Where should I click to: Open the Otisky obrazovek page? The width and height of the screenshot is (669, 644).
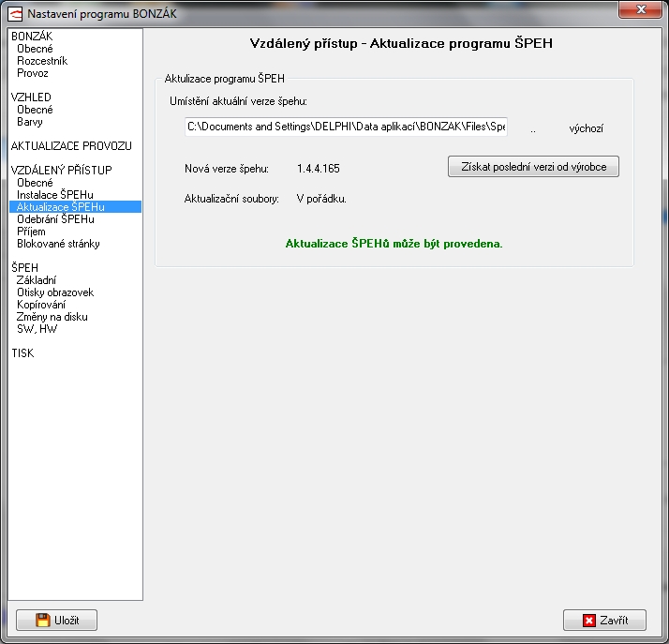tap(55, 292)
